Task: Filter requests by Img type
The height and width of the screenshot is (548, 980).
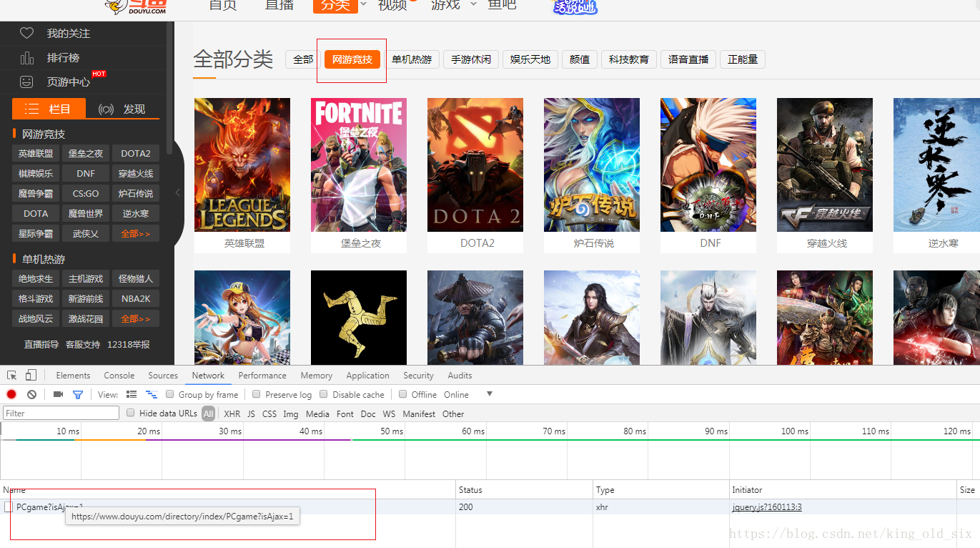Action: pyautogui.click(x=290, y=414)
